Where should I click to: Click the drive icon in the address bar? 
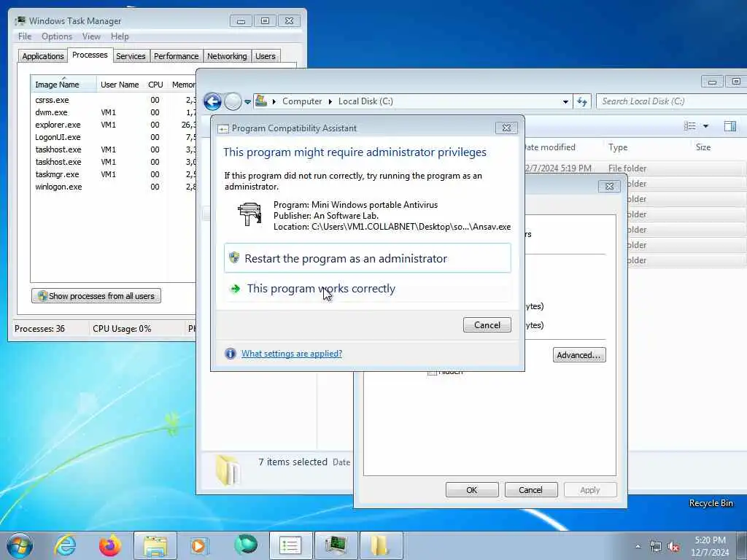coord(261,101)
